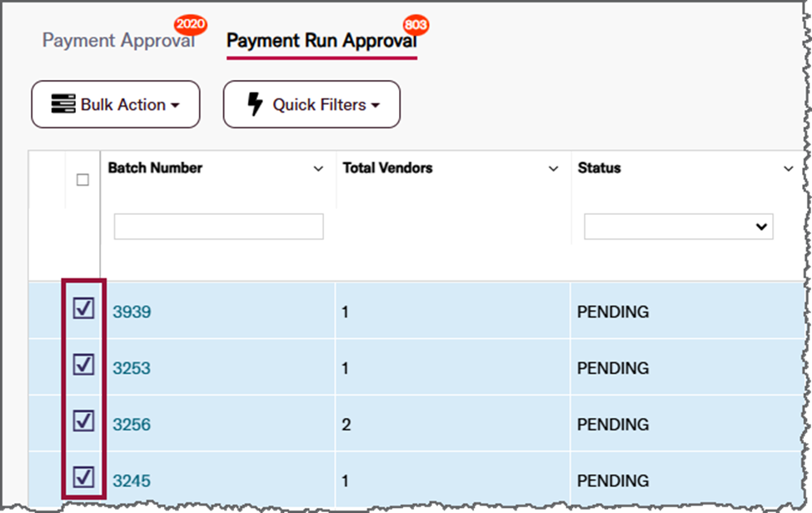812x513 pixels.
Task: Open batch number 3939 link
Action: click(x=132, y=312)
